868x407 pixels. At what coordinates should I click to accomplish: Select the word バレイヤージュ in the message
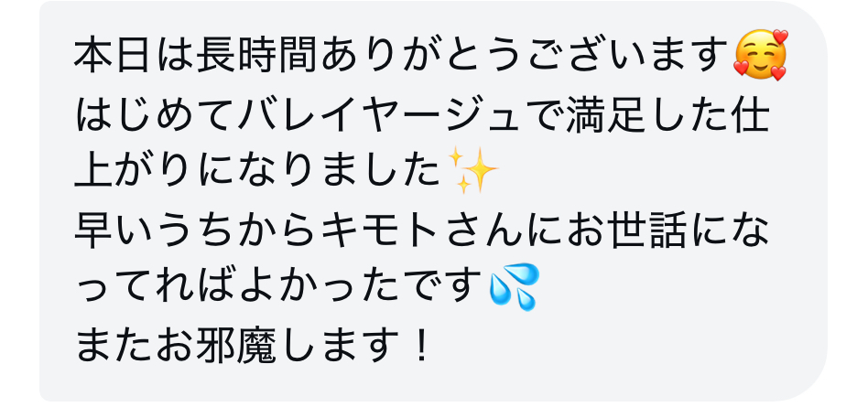click(395, 115)
